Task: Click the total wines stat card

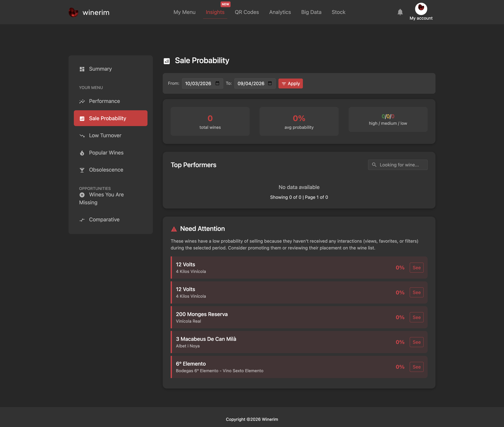Action: 210,121
